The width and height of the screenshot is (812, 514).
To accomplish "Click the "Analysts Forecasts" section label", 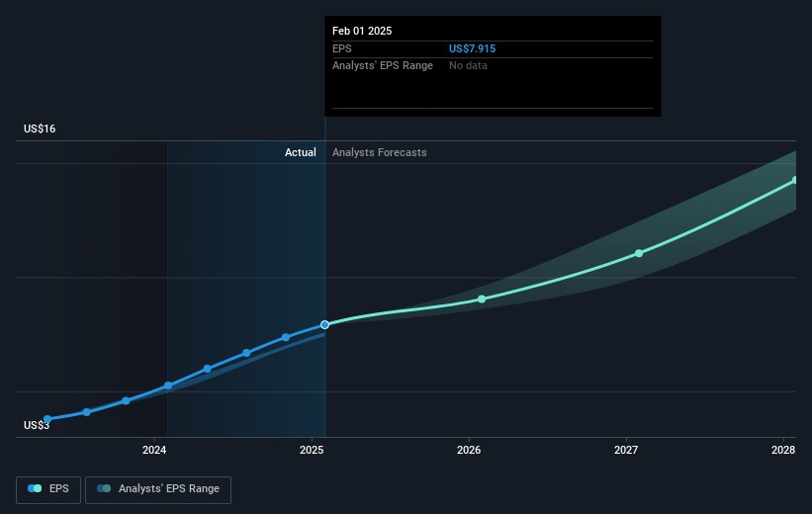I will [x=380, y=152].
